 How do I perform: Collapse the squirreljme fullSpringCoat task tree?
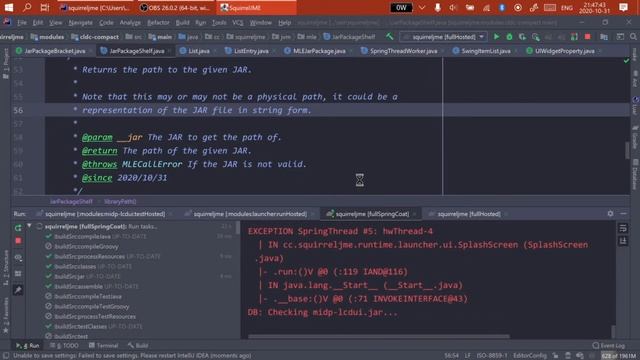29,226
